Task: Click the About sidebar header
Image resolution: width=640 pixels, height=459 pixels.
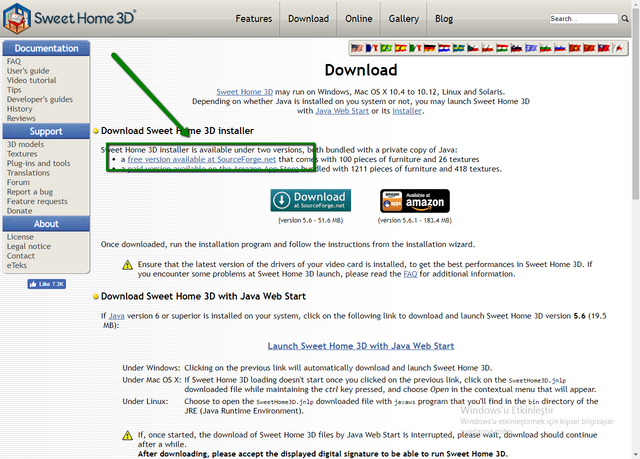Action: [x=46, y=224]
